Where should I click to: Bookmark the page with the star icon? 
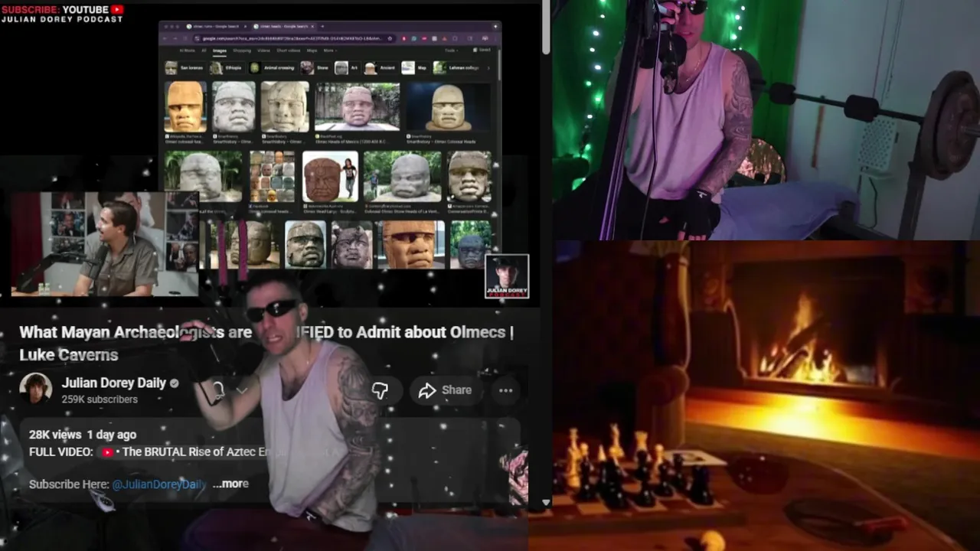click(390, 38)
